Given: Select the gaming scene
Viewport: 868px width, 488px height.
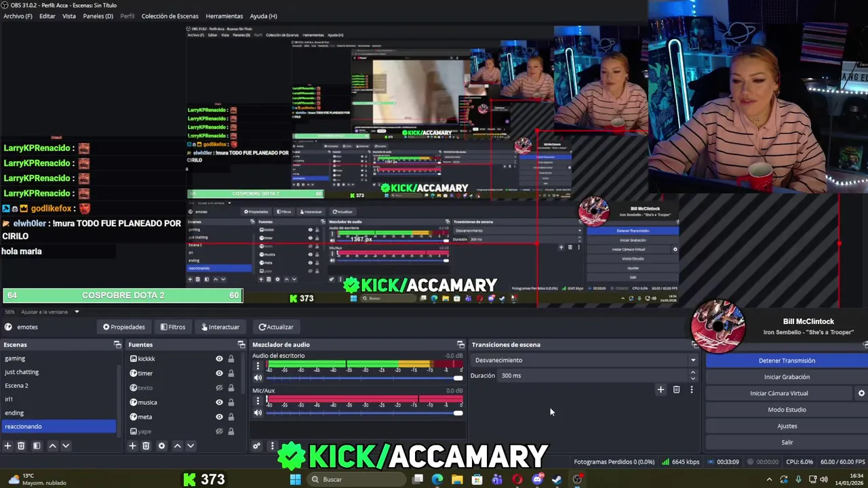Looking at the screenshot, I should pyautogui.click(x=58, y=359).
